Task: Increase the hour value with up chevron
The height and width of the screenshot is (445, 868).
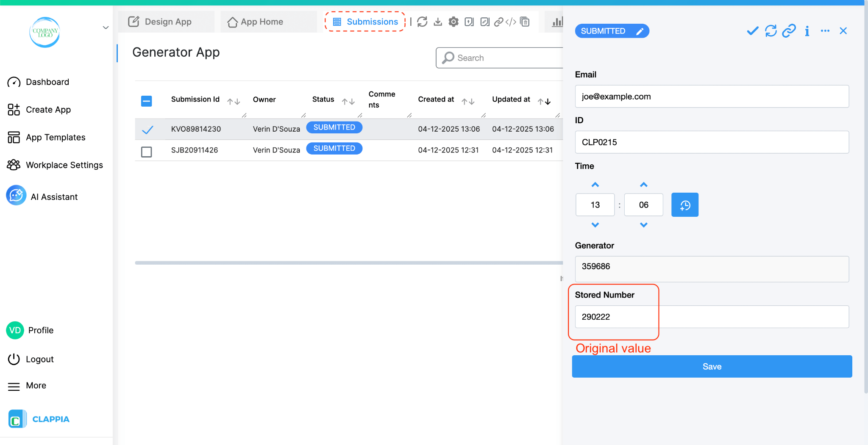Action: (x=595, y=185)
